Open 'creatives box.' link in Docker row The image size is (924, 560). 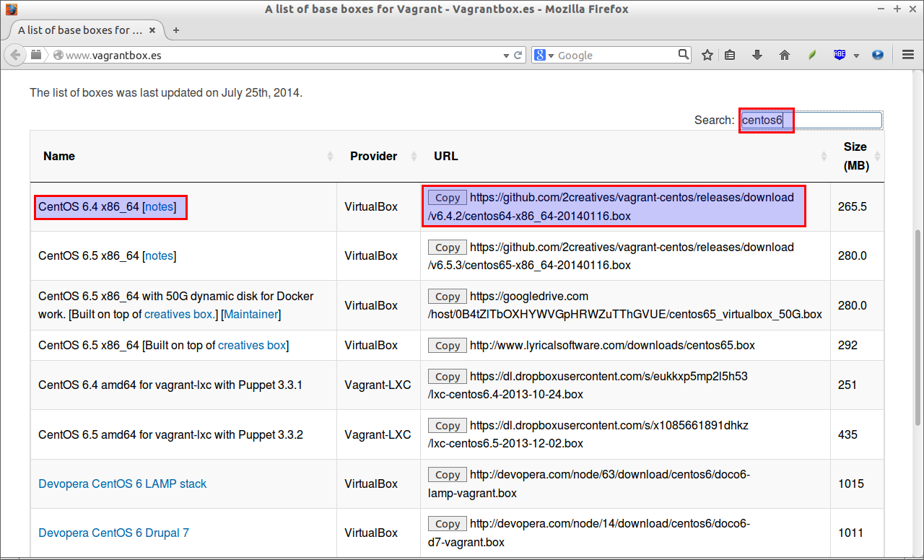point(180,314)
